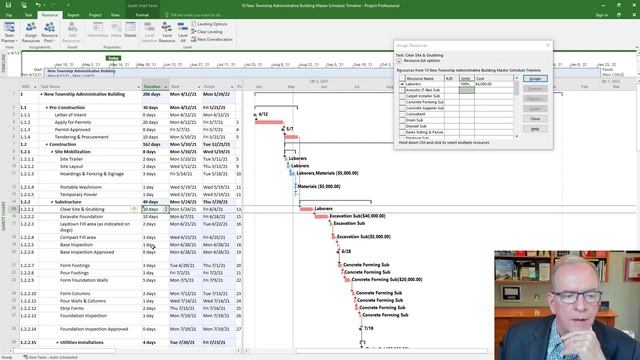Image resolution: width=640 pixels, height=360 pixels.
Task: Open Leveling Options
Action: [209, 24]
